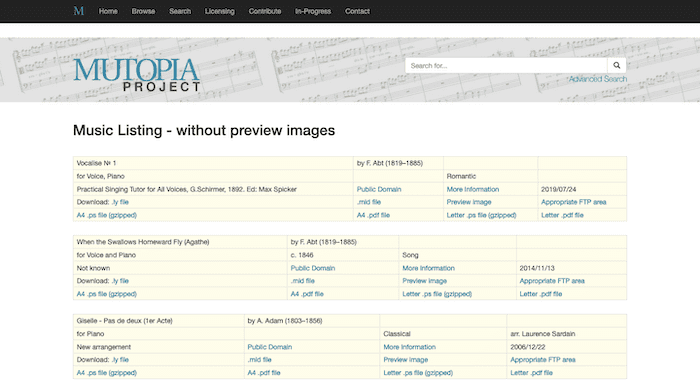Download A4 .pdf file for Giselle
Viewport: 700px width, 381px height.
click(x=264, y=373)
